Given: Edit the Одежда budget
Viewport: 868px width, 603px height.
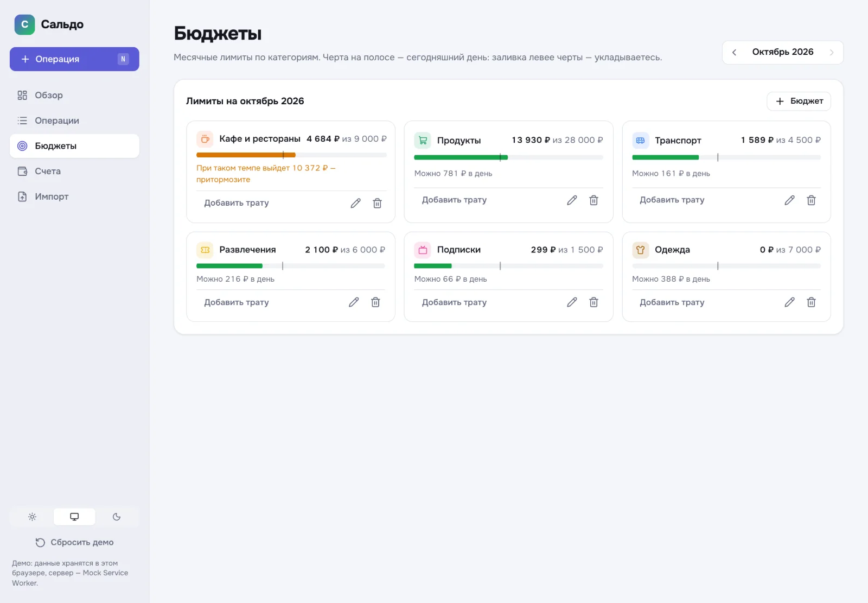Looking at the screenshot, I should pos(789,302).
